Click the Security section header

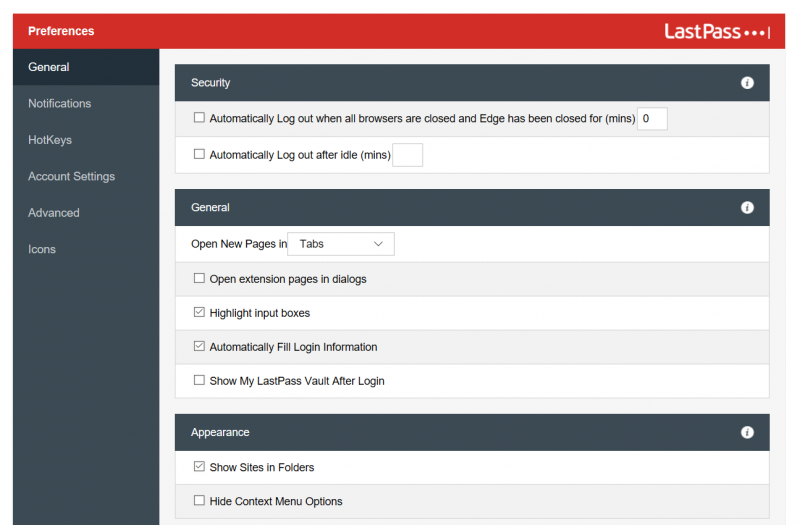click(472, 83)
